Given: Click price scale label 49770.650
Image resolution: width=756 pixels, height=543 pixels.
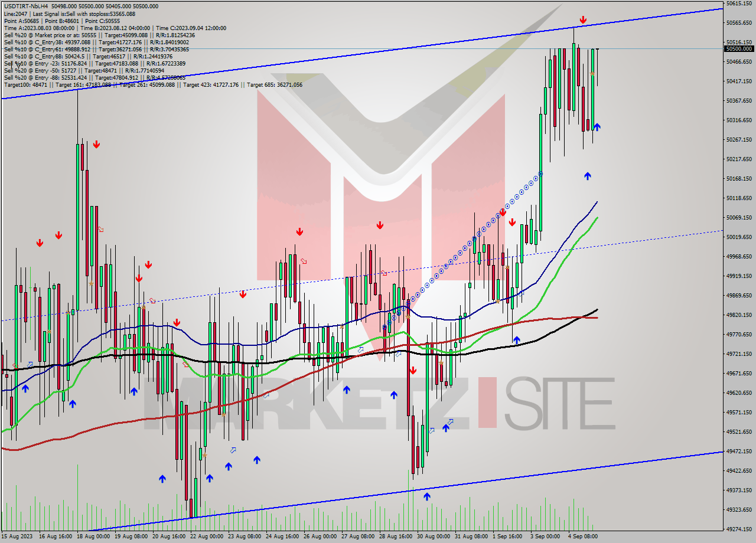Looking at the screenshot, I should 739,334.
